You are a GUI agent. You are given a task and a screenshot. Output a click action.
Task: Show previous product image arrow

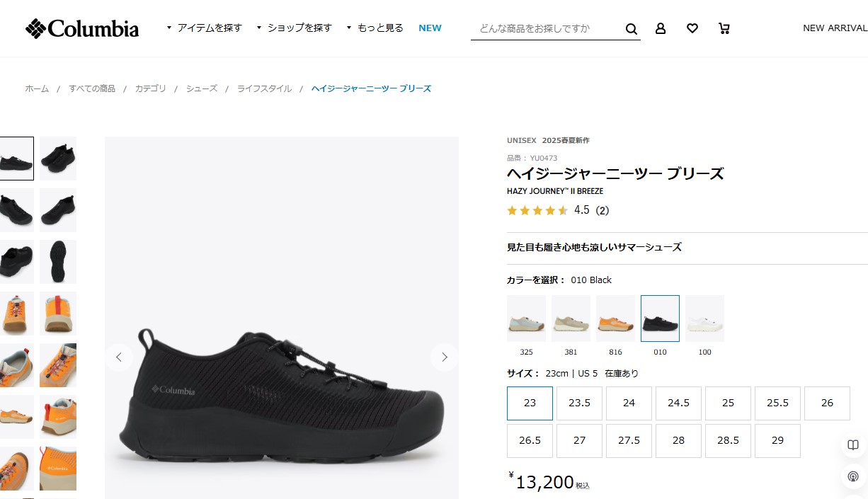[119, 357]
